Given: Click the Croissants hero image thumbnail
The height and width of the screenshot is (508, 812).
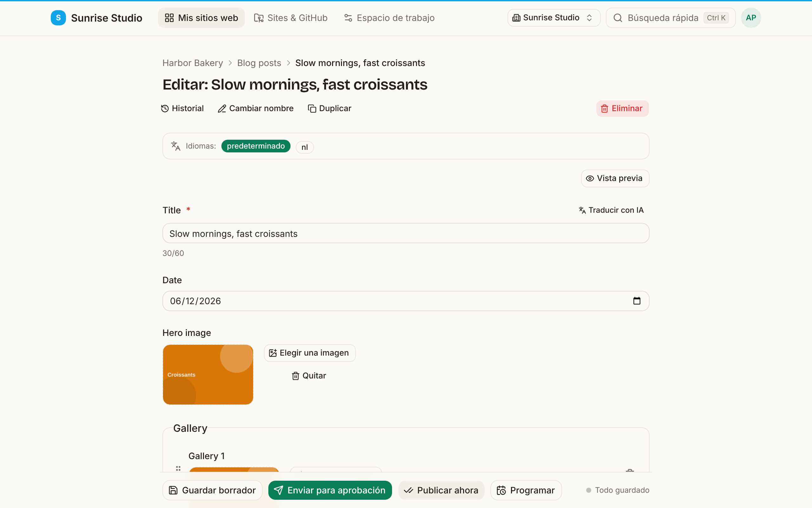Looking at the screenshot, I should pyautogui.click(x=208, y=375).
